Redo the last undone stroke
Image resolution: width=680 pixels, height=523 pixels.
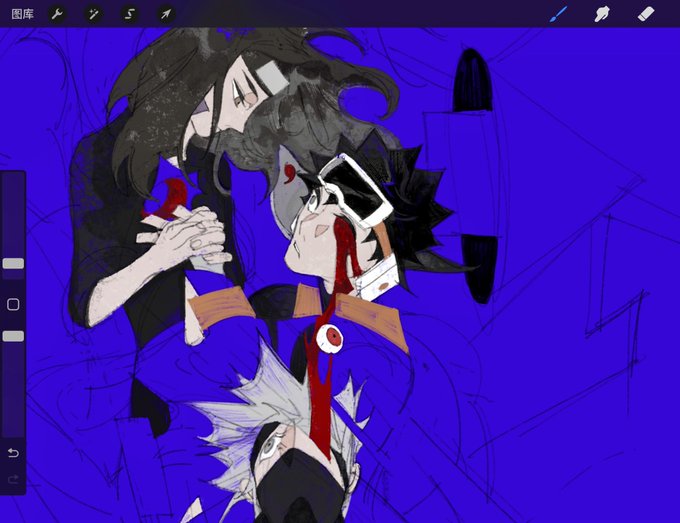pyautogui.click(x=13, y=479)
